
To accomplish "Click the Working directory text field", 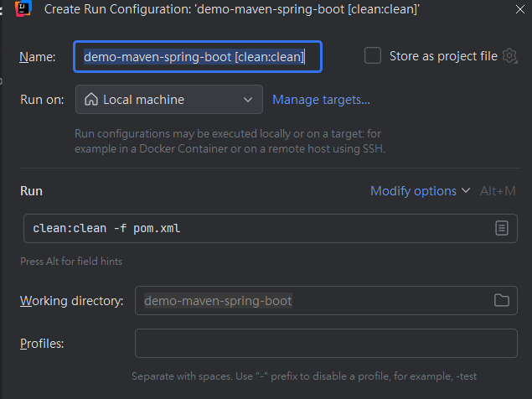I will point(310,301).
